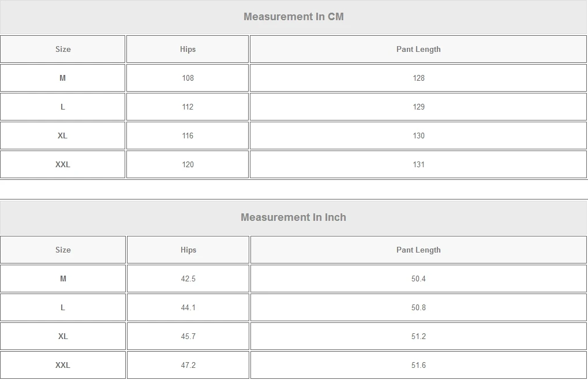Viewport: 588px width, 380px height.
Task: Select the 51.6 pant length cell
Action: pos(418,365)
